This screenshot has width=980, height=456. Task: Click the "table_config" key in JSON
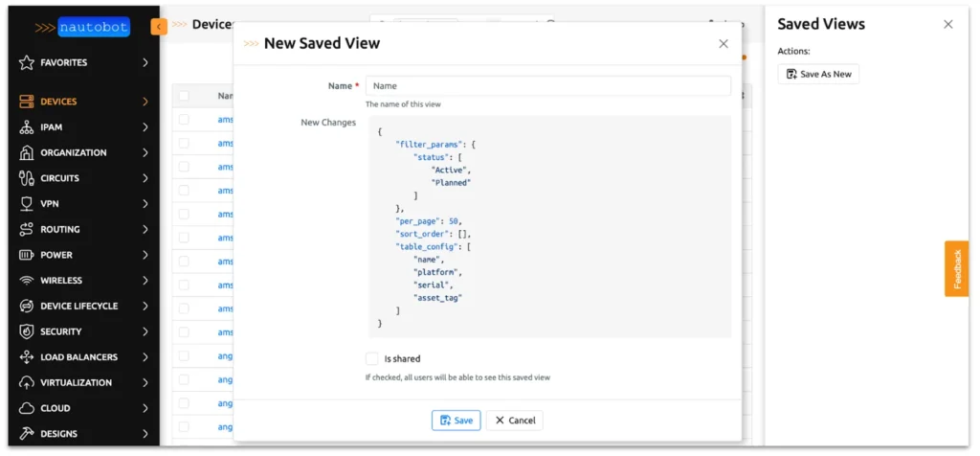pyautogui.click(x=429, y=246)
